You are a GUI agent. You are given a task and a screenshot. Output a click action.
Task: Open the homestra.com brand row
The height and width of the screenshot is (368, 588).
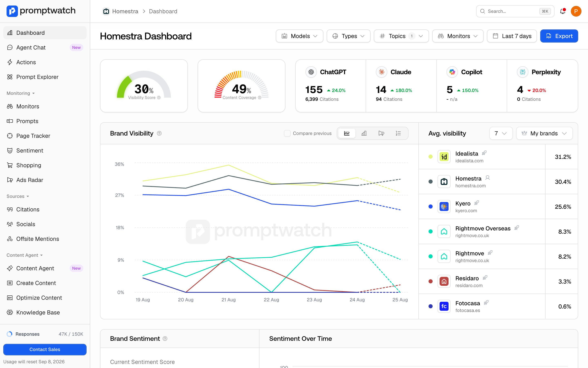coord(498,182)
